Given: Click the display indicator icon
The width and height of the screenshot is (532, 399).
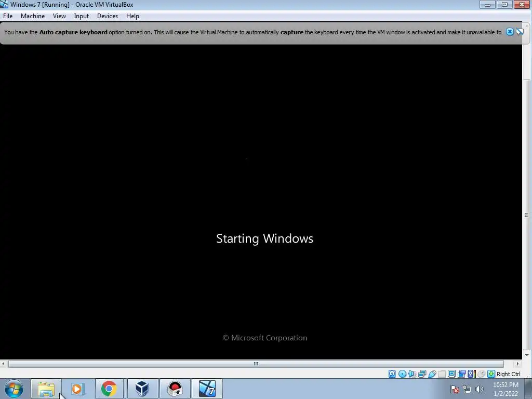Looking at the screenshot, I should 451,374.
